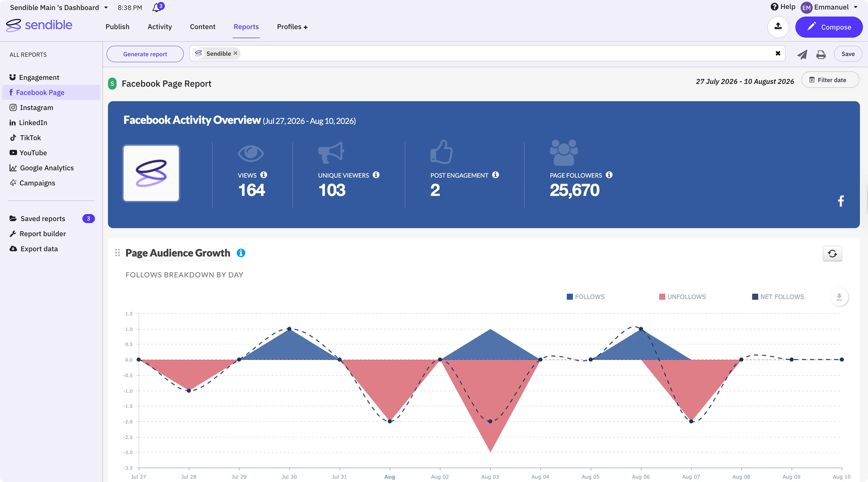This screenshot has height=482, width=868.
Task: Go to the Publish tab
Action: point(117,27)
